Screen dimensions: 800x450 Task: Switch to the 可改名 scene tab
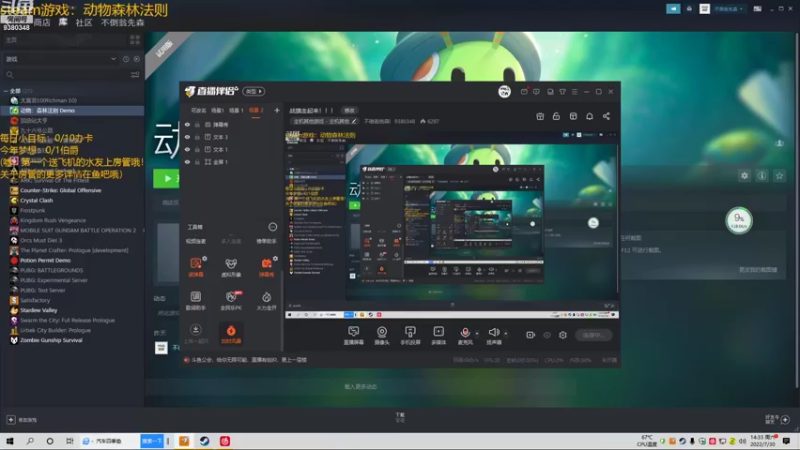(x=198, y=110)
